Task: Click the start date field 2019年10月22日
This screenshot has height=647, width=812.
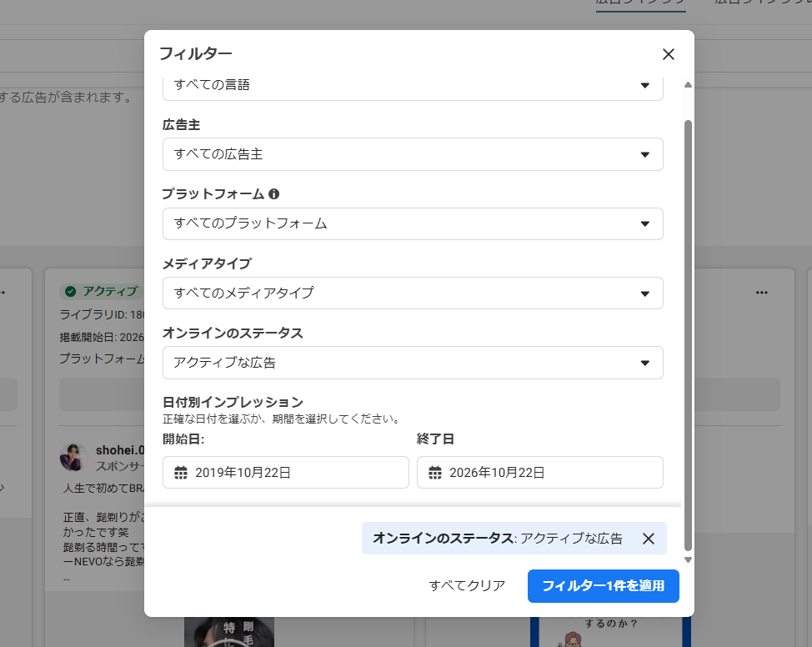Action: tap(286, 473)
